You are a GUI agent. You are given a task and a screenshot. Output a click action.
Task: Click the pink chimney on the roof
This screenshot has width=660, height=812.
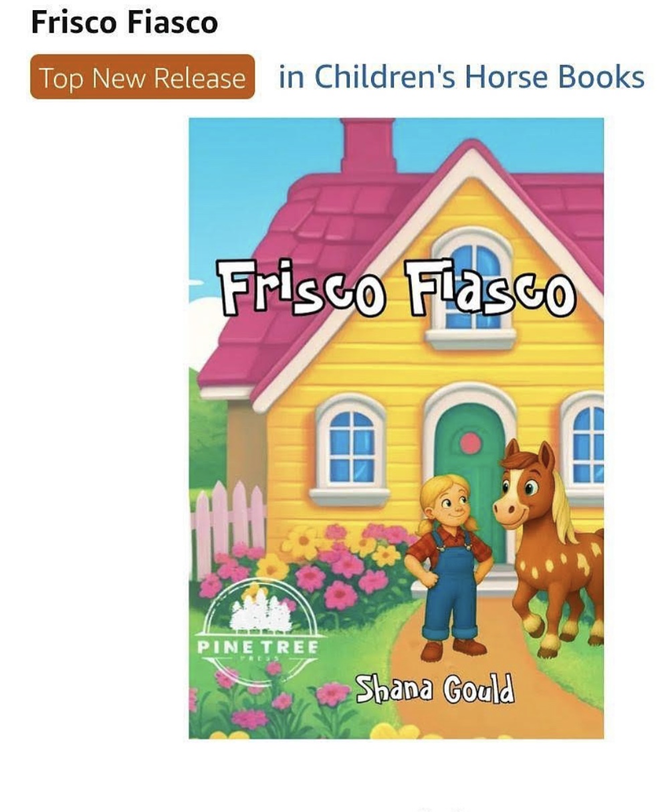[368, 146]
